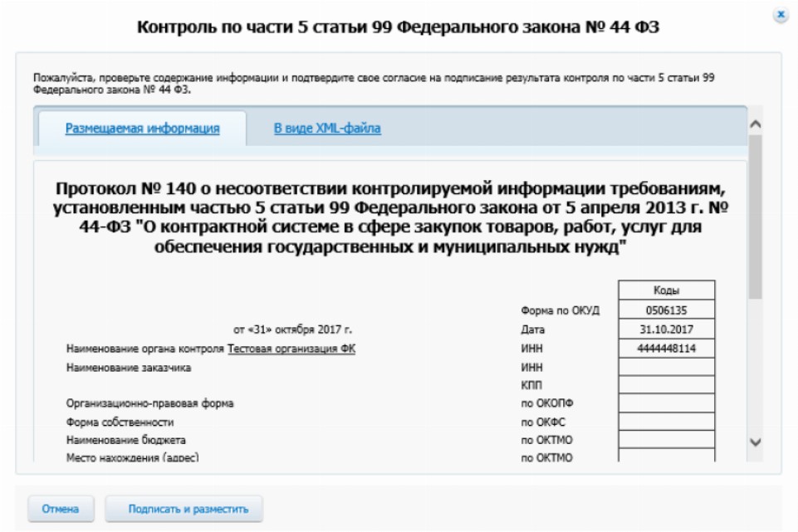This screenshot has width=798, height=532.
Task: Click the scrollbar down arrow
Action: coord(755,442)
